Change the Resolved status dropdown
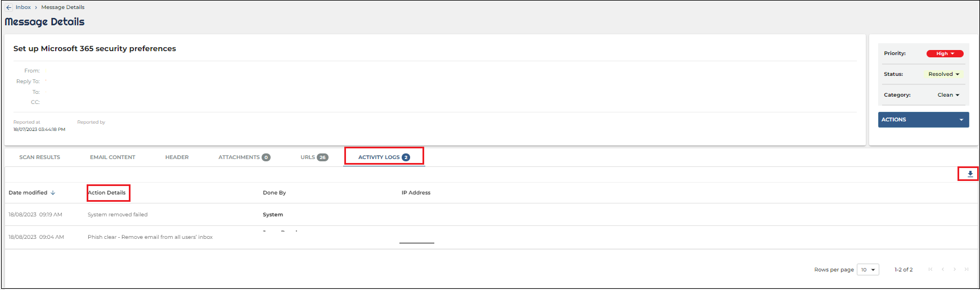 pos(943,74)
